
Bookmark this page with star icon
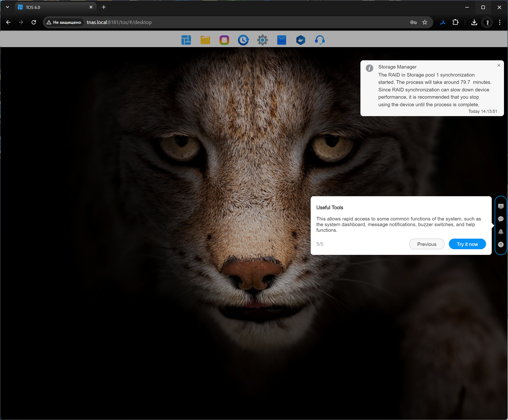tap(425, 22)
